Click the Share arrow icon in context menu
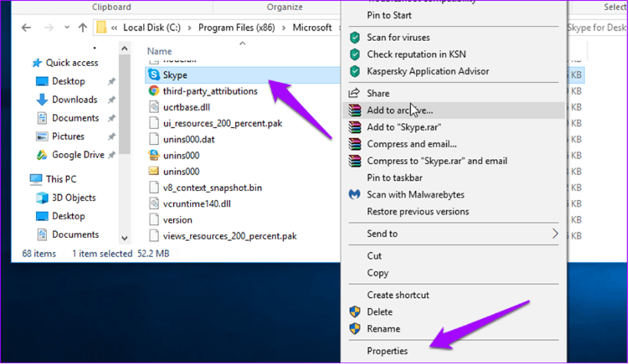Image resolution: width=629 pixels, height=364 pixels. pos(354,93)
